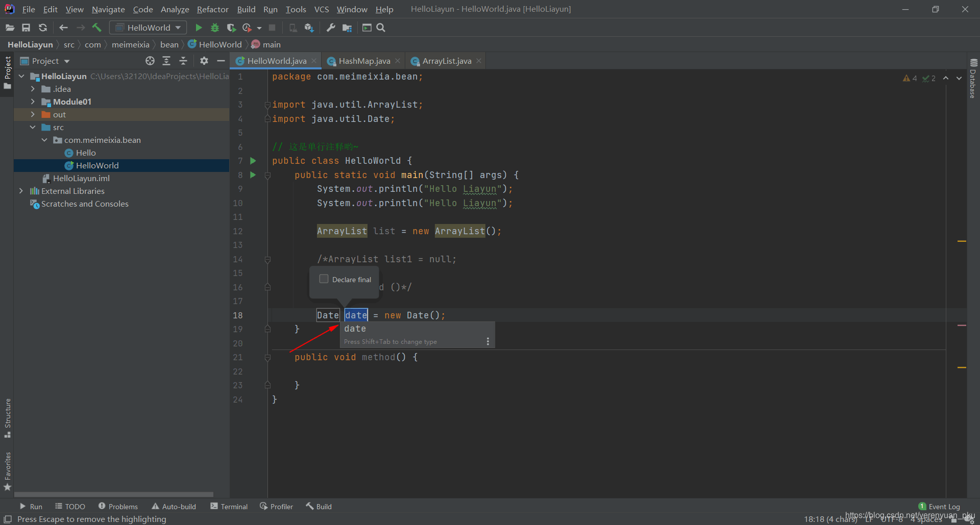Open the File menu

(29, 9)
